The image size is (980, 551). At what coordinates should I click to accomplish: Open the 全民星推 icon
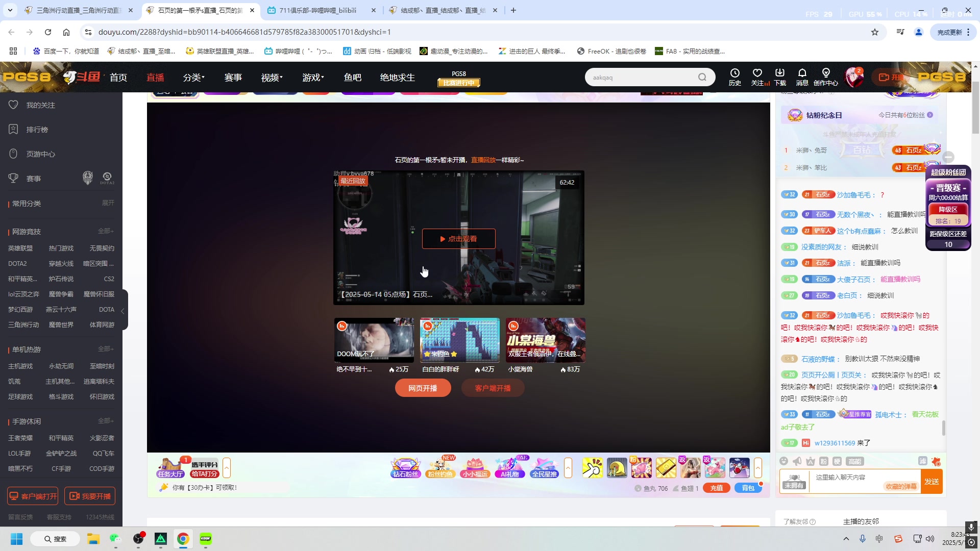[x=545, y=468]
